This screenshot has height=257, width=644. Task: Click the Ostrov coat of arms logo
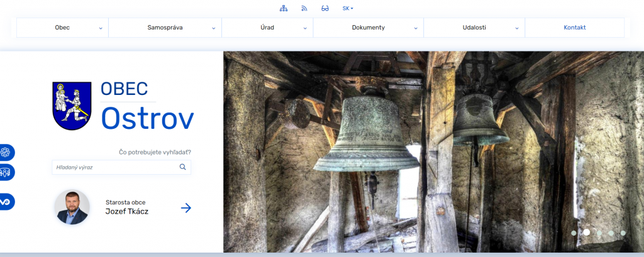(x=72, y=106)
